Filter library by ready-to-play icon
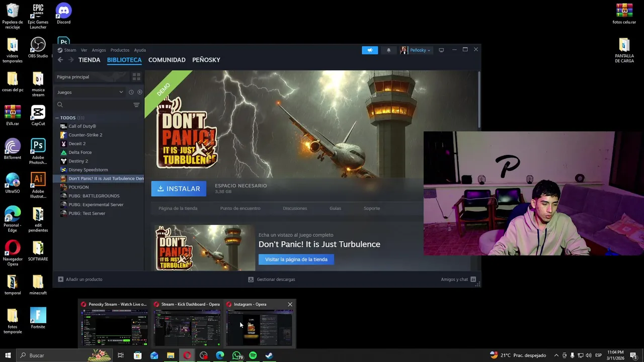Screen dimensions: 644x362 pos(140,92)
